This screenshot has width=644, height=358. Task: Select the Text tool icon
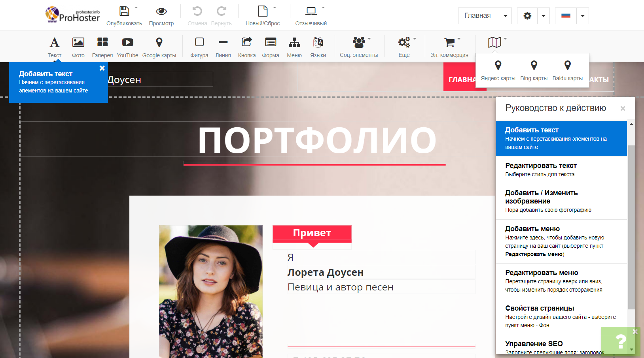[x=54, y=43]
